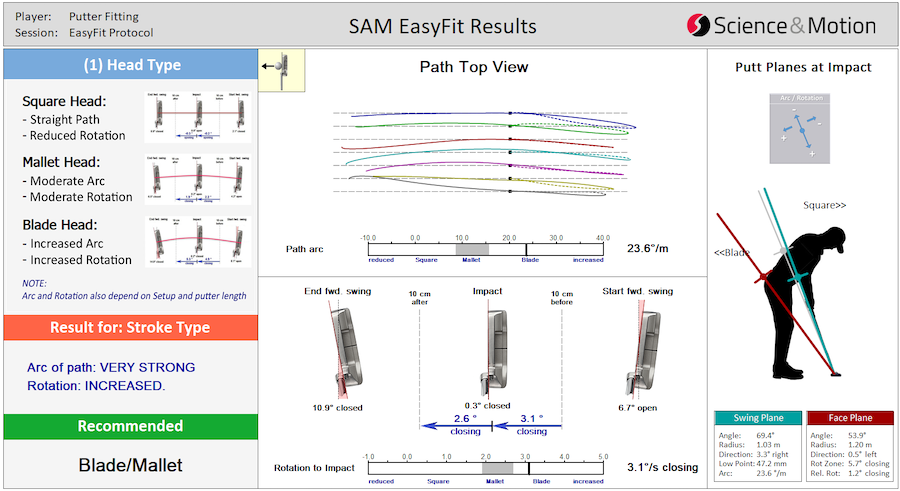Image resolution: width=900 pixels, height=491 pixels.
Task: Open the Mallet Head stroke diagram thumbnail
Action: point(198,179)
